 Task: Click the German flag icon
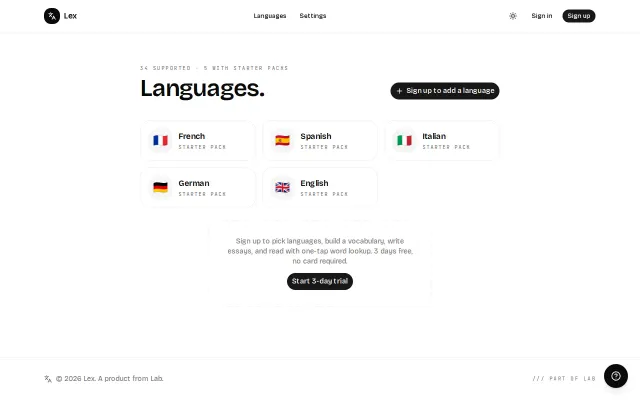tap(160, 187)
